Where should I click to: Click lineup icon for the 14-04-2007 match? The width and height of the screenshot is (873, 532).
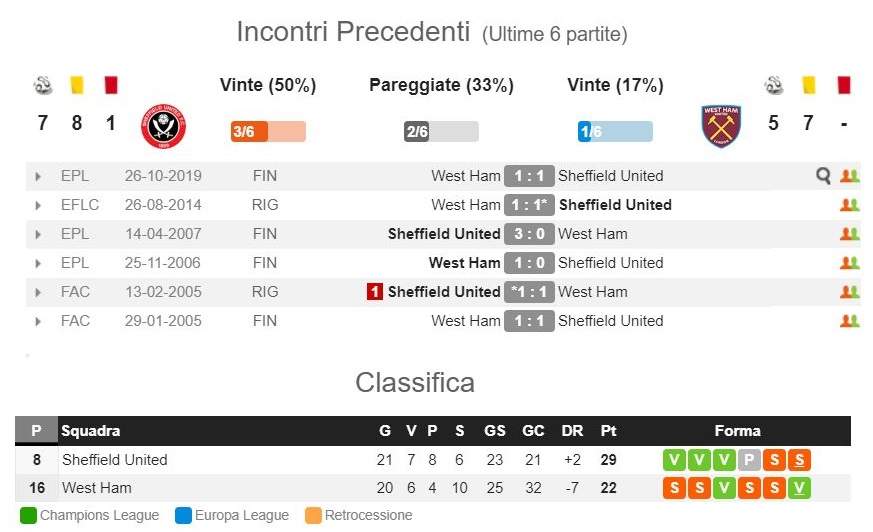coord(850,234)
